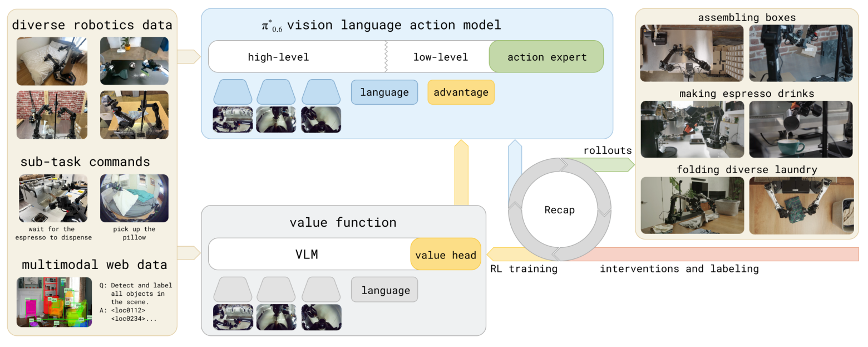Toggle the language chip in the action model
Image resolution: width=868 pixels, height=347 pixels.
point(384,92)
